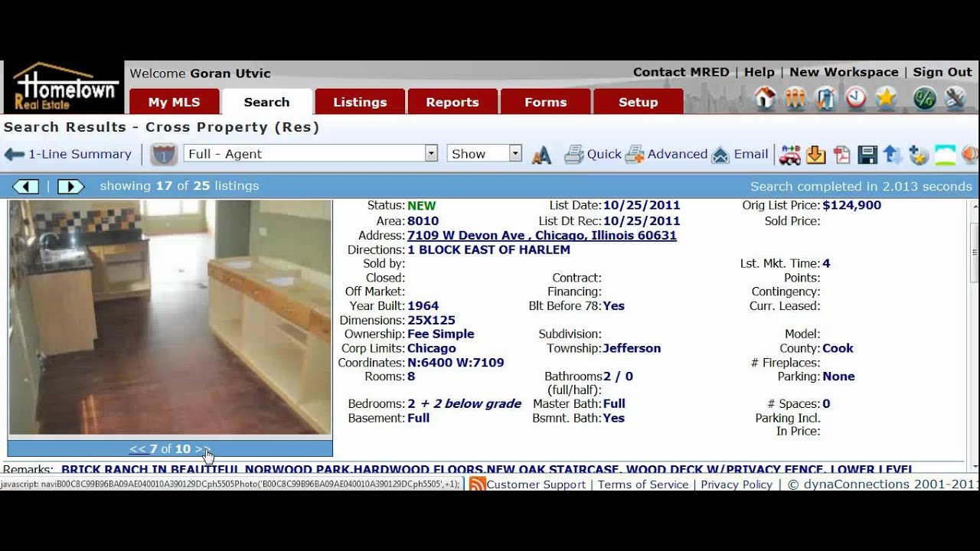Click the wrench tools icon
Image resolution: width=980 pixels, height=551 pixels.
955,98
